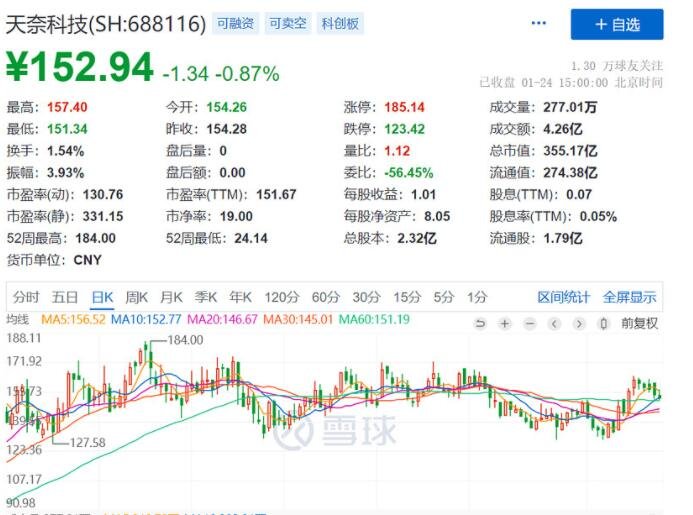Viewport: 693px width, 515px height.
Task: Pan chart left with left arrow icon
Action: click(554, 324)
